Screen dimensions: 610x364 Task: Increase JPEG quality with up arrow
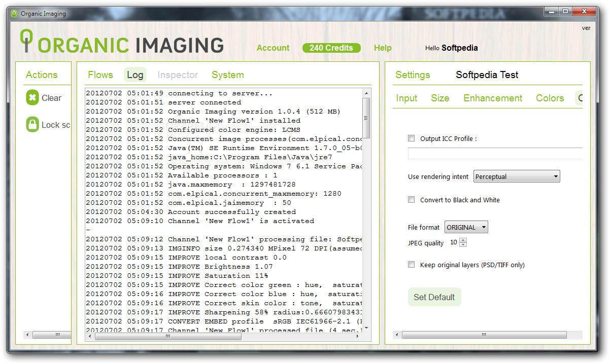pyautogui.click(x=463, y=240)
